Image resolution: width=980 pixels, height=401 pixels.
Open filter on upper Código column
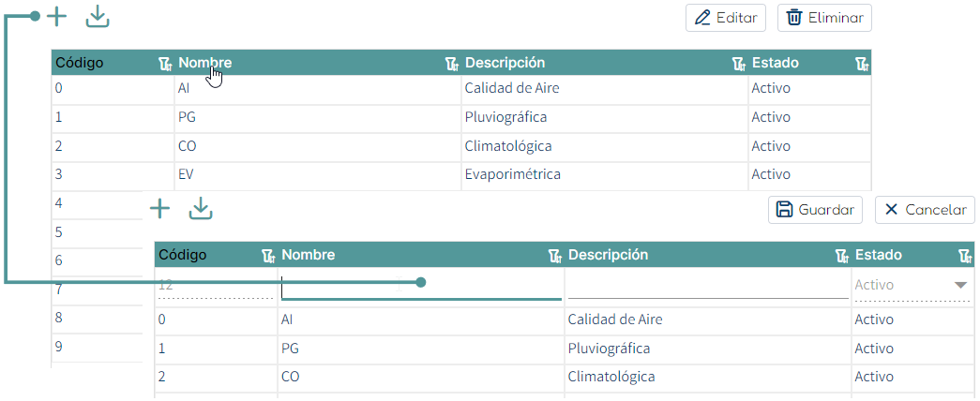point(164,63)
